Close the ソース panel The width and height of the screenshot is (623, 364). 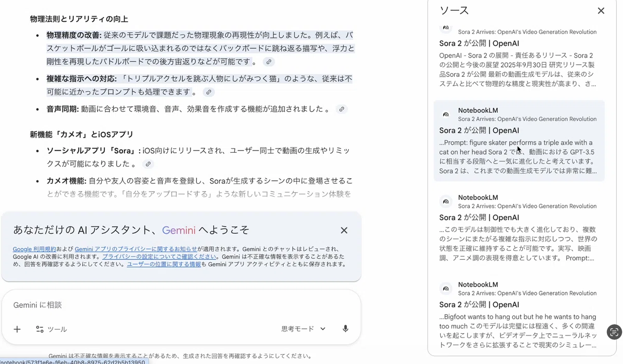click(x=601, y=10)
